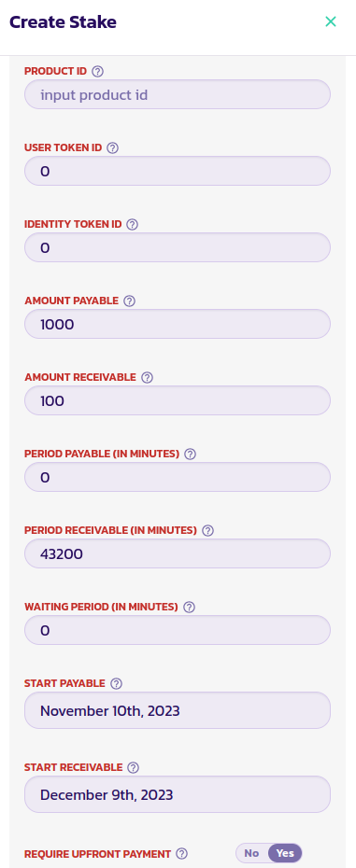Image resolution: width=356 pixels, height=868 pixels.
Task: Set upfront payment toggle to No
Action: tap(251, 853)
